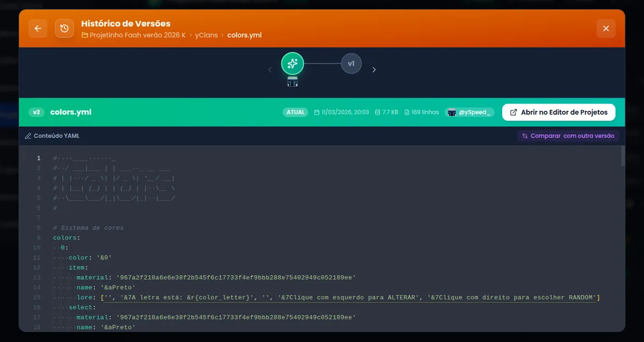Viewport: 644px width, 342px height.
Task: Click the disk icon beside 7.7 KB
Action: tap(377, 113)
